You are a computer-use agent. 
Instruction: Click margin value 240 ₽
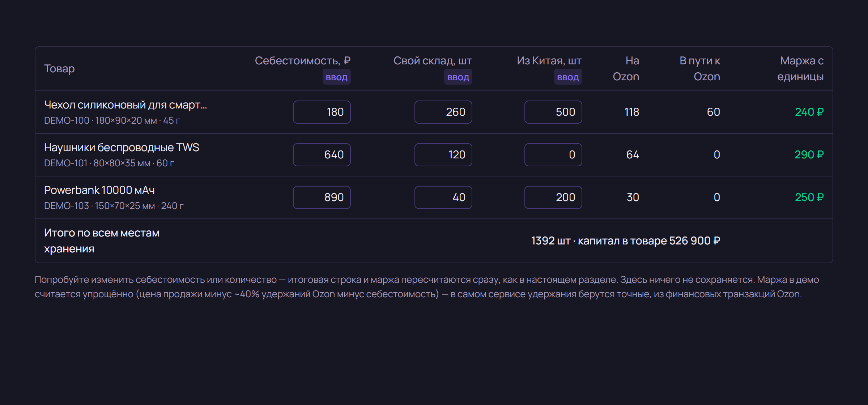pyautogui.click(x=809, y=112)
